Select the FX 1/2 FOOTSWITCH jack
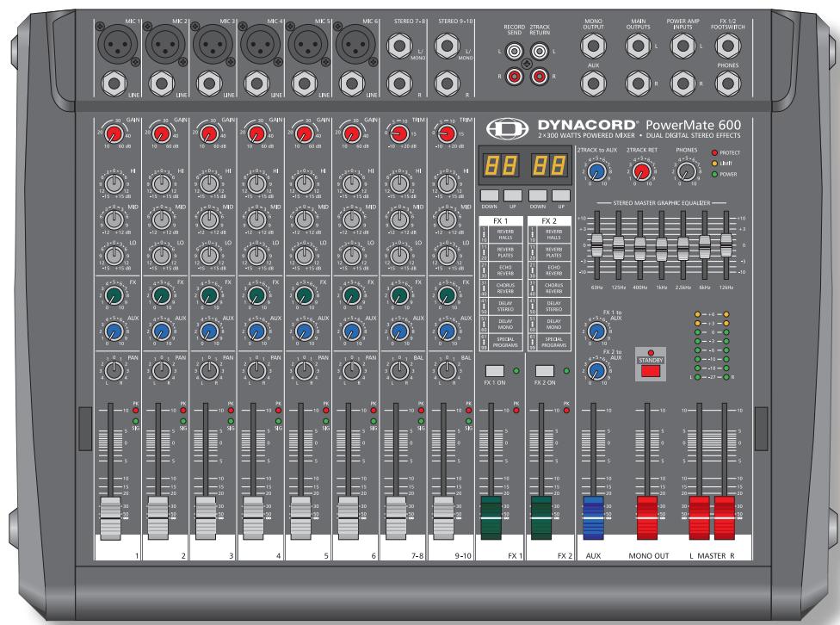Screen dimensions: 840x625 pos(727,45)
